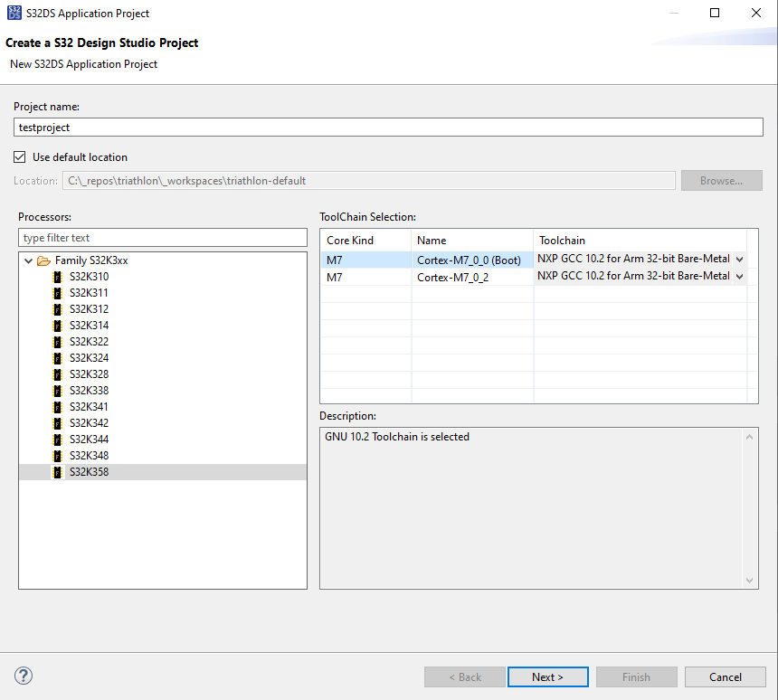Select the S32K358 microcontroller icon
Viewport: 778px width, 700px height.
coord(57,471)
